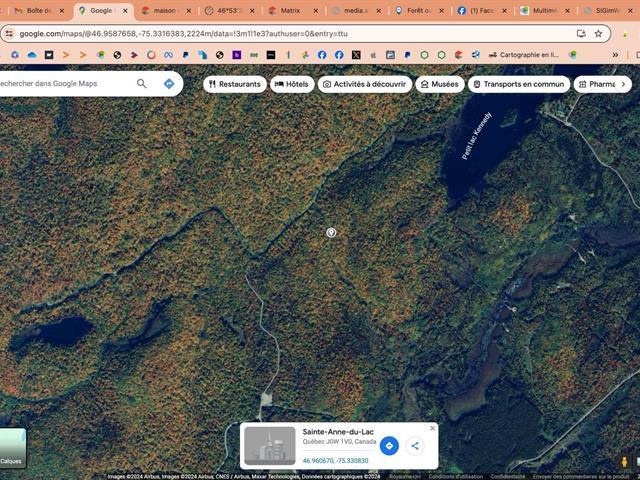Close the Sainte-Anne-du-Lac info card
Screen dimensions: 640x480
tap(432, 428)
